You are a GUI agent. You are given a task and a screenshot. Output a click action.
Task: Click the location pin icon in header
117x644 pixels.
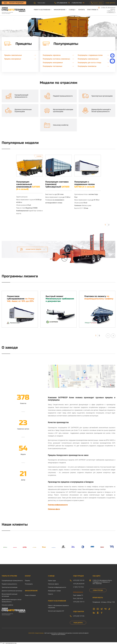(99, 8)
